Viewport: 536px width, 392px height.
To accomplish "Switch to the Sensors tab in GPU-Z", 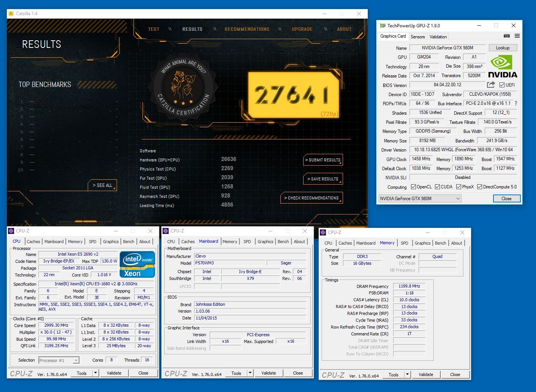I will tap(417, 37).
